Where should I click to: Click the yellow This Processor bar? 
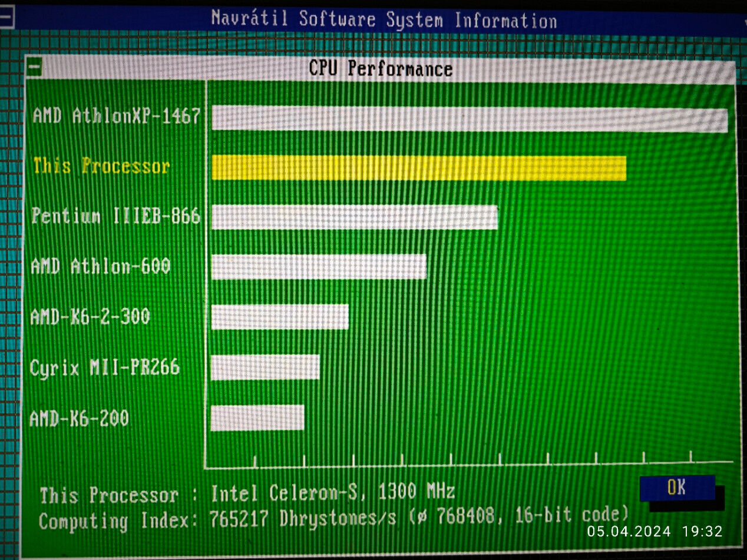(x=418, y=167)
